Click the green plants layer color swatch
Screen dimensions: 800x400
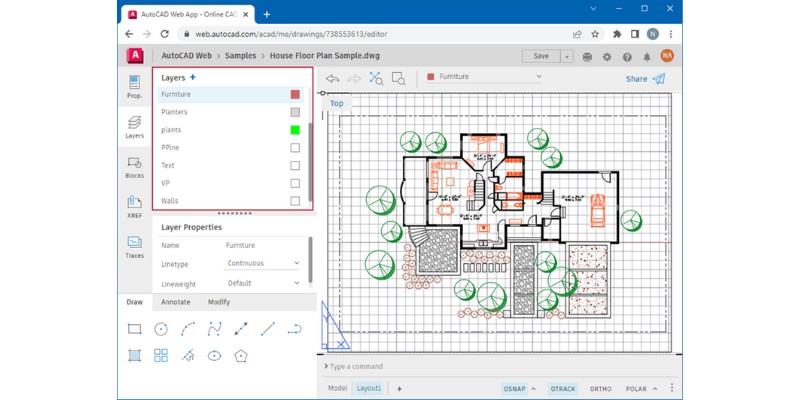[295, 130]
